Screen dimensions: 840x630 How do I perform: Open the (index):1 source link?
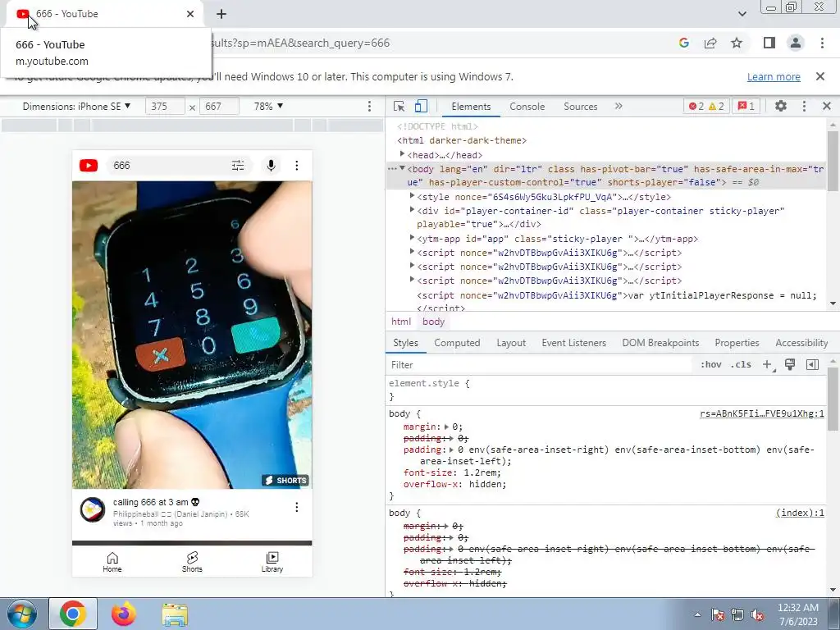[800, 513]
